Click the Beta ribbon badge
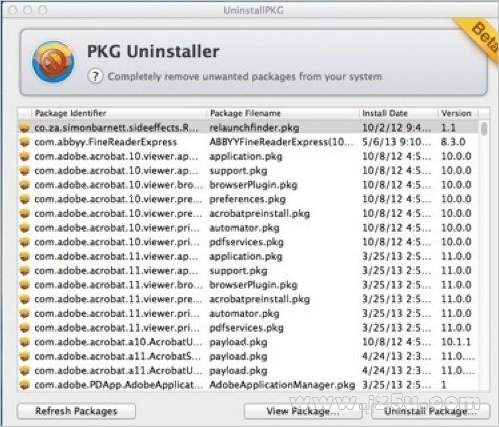This screenshot has width=499, height=427. tap(480, 37)
